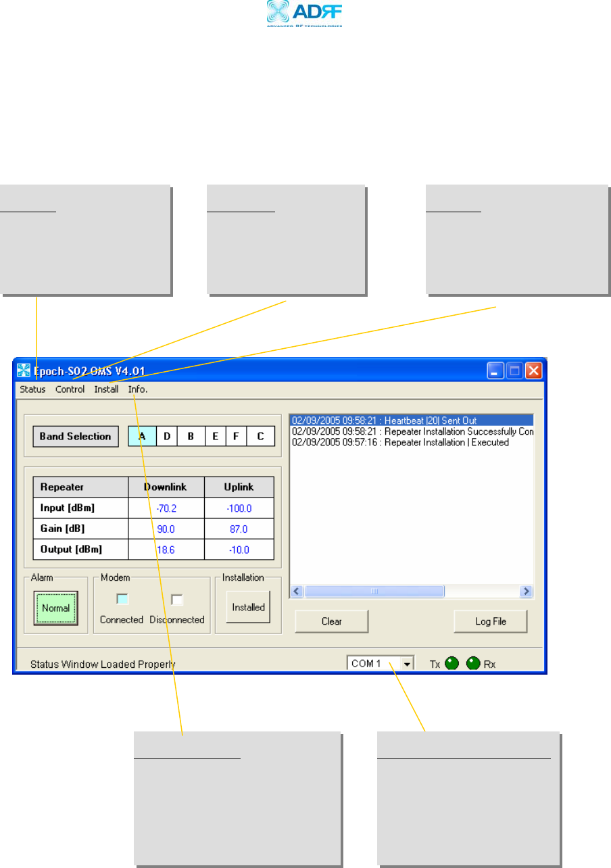Select band E

(216, 437)
